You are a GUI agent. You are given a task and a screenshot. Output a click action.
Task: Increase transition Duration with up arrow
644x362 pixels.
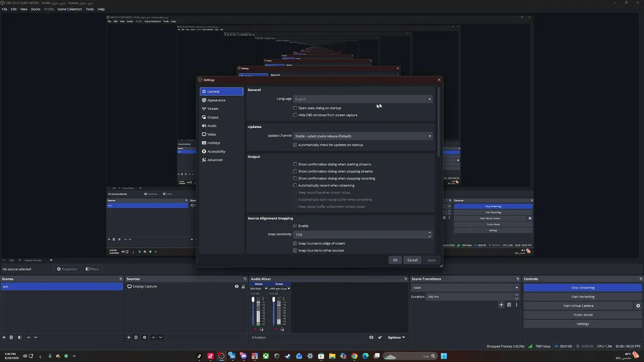click(517, 295)
